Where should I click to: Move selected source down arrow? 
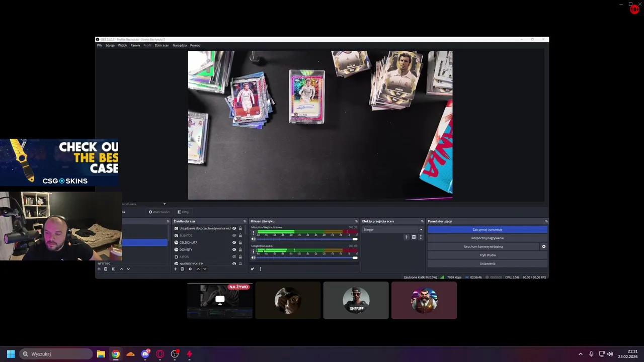205,269
